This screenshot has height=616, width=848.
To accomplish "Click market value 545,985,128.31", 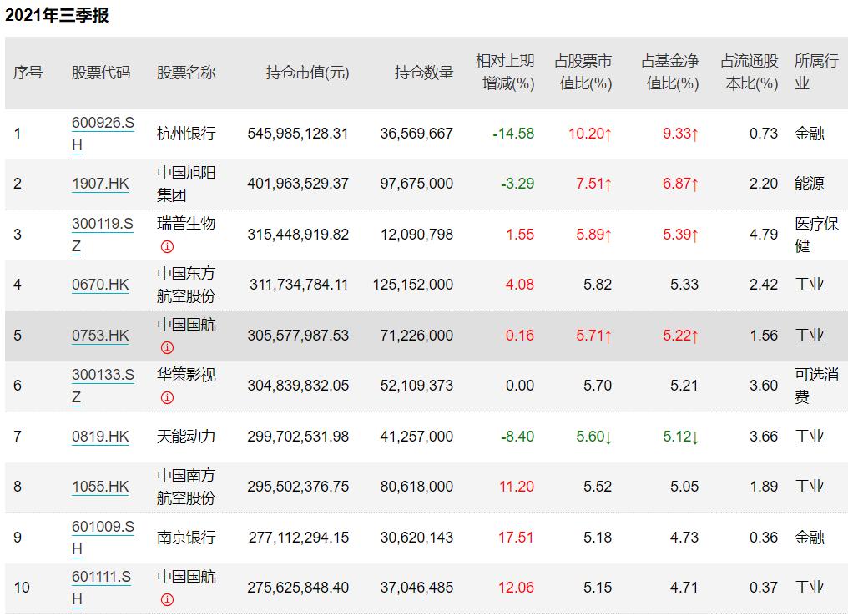I will click(x=298, y=134).
